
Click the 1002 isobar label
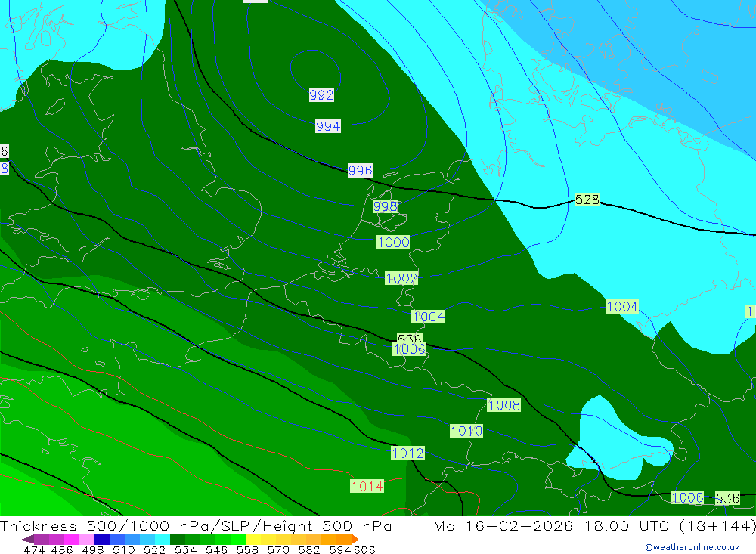tap(401, 278)
